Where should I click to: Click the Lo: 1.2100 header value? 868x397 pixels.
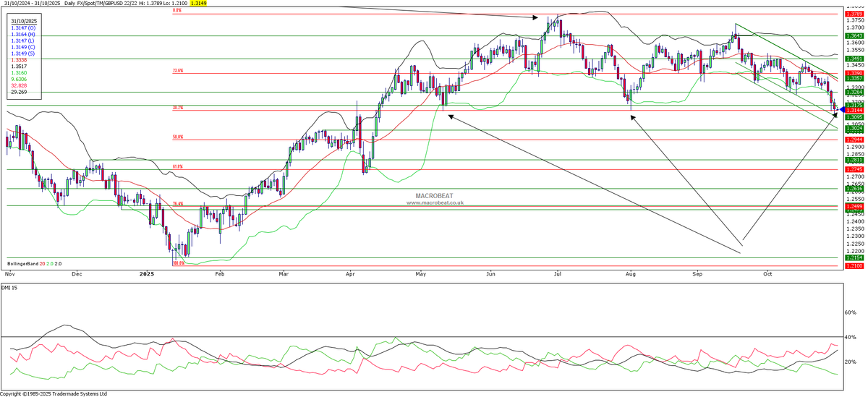(x=175, y=4)
